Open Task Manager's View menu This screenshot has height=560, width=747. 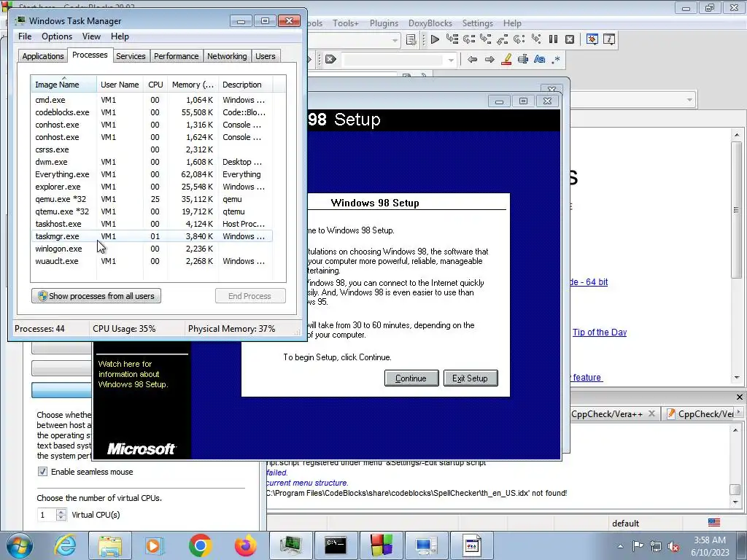91,36
